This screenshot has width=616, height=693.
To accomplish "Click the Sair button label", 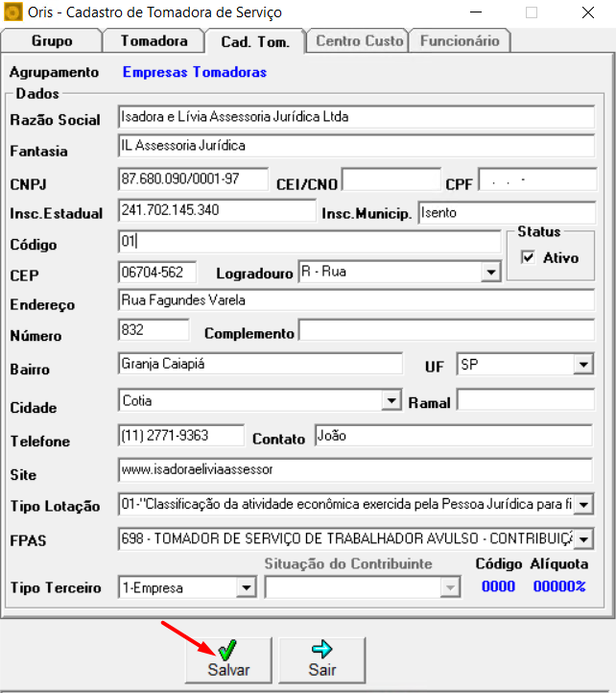I will tap(322, 670).
